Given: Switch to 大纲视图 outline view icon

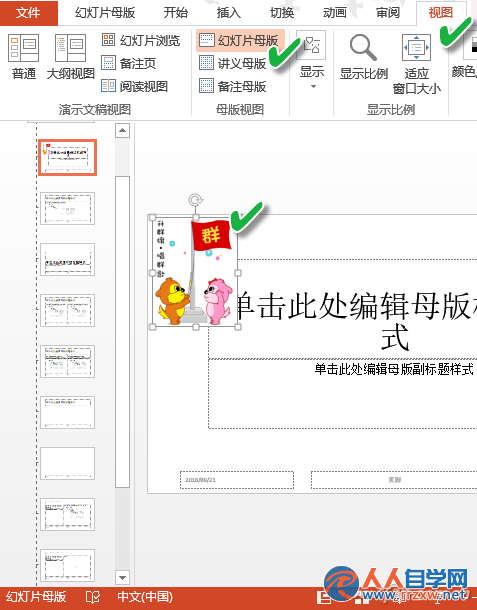Looking at the screenshot, I should (70, 48).
